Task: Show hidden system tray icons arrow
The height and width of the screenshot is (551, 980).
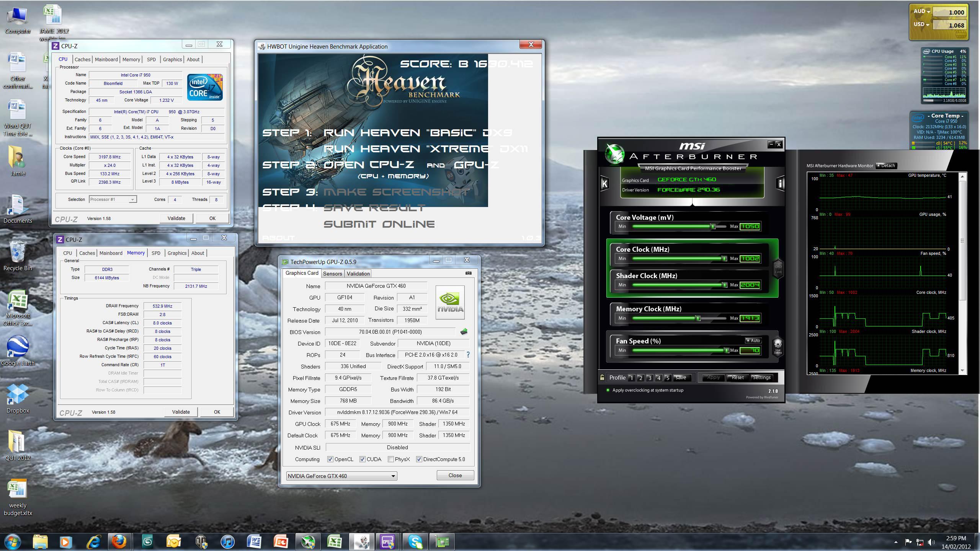Action: coord(896,542)
